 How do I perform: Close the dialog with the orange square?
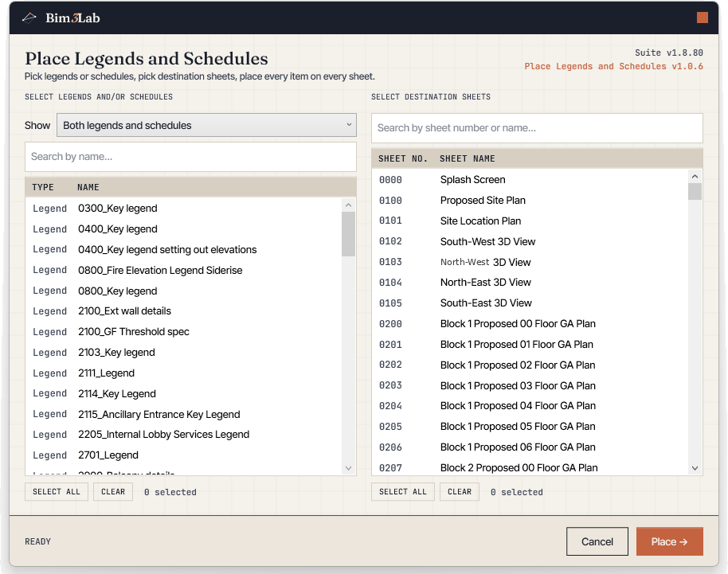point(702,18)
